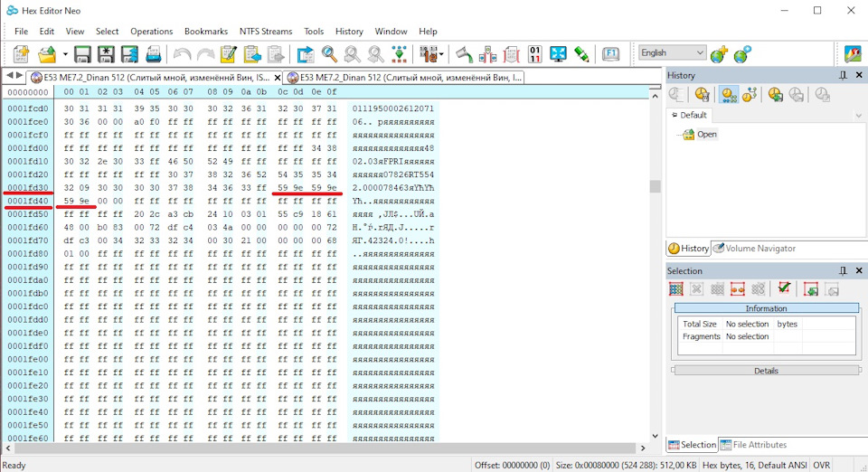Open the Edit menu
The height and width of the screenshot is (472, 868).
(x=46, y=32)
